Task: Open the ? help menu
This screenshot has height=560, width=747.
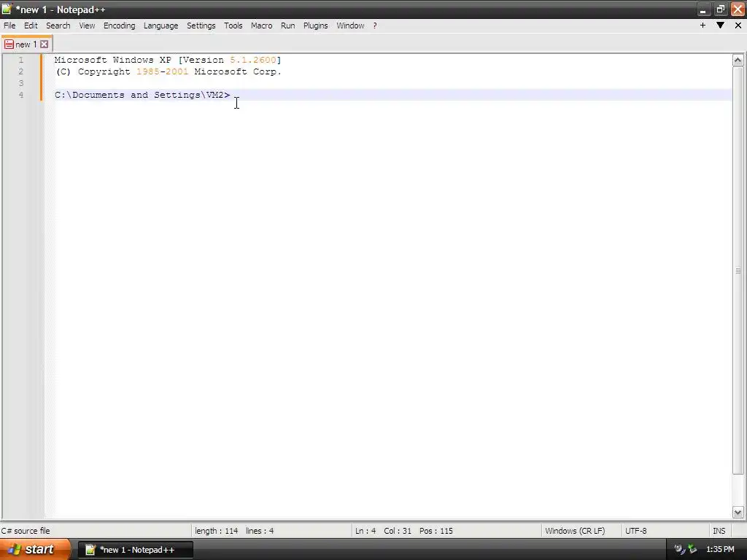Action: pos(375,26)
